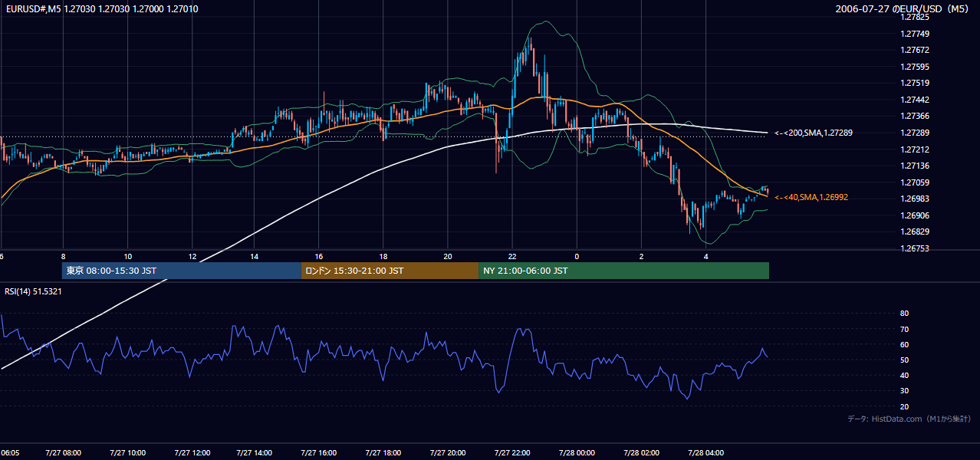Click RSI scale level 30
The width and height of the screenshot is (980, 460).
coord(905,390)
